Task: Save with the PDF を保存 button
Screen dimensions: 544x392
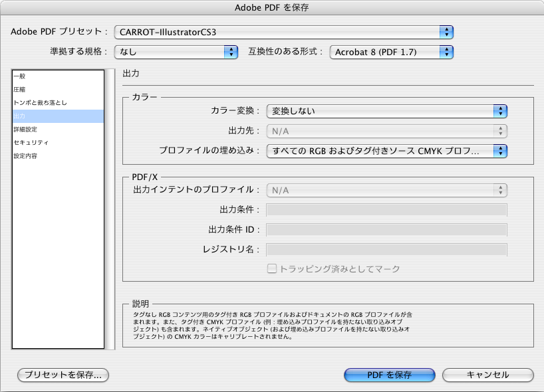Action: coord(389,375)
